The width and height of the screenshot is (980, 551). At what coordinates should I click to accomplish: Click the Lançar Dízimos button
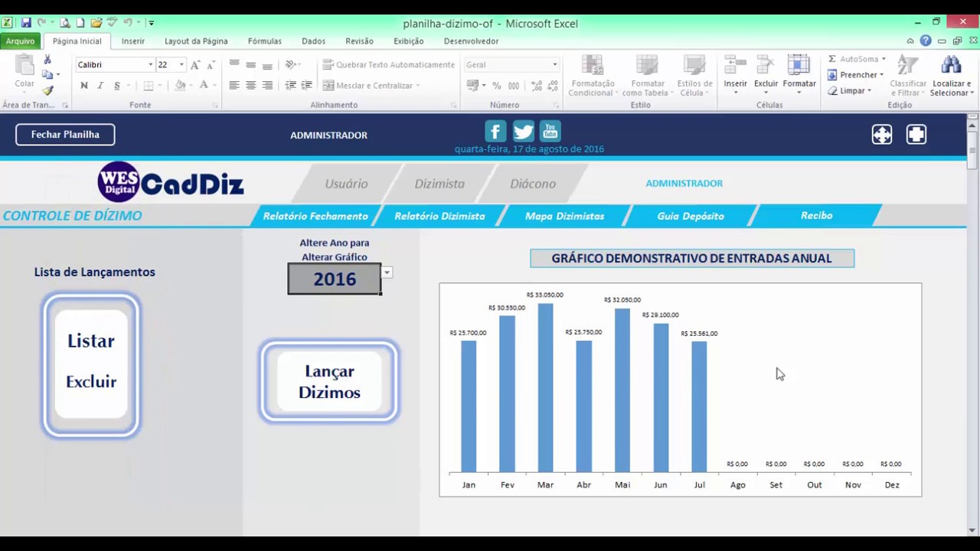pyautogui.click(x=329, y=381)
